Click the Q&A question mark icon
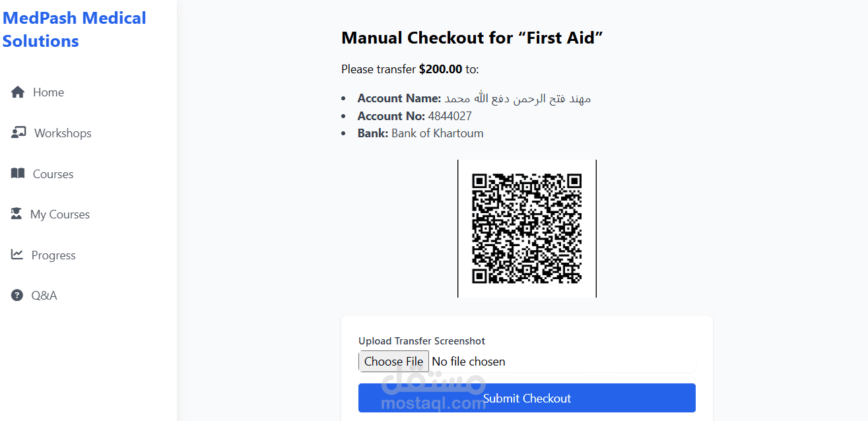868x421 pixels. pos(17,295)
